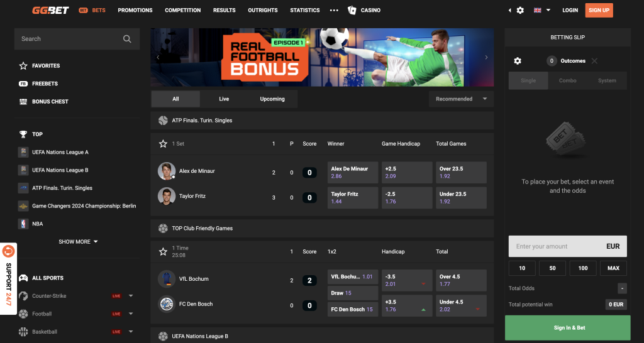Click the Enter your amount field

click(568, 246)
